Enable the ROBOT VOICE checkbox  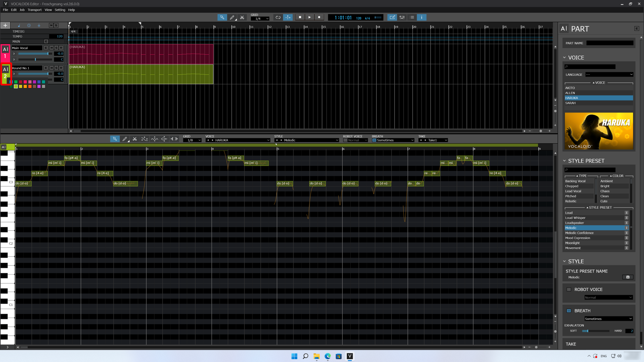pos(569,289)
